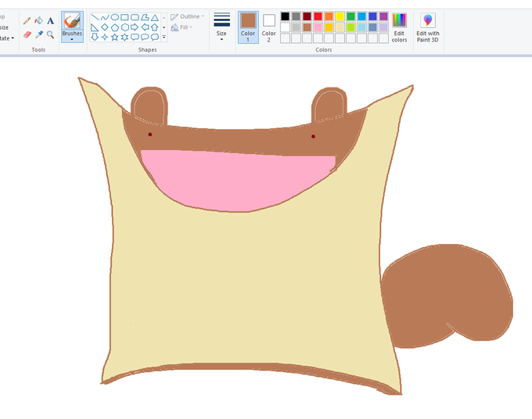The image size is (532, 419).
Task: Pick the light turquoise color swatch
Action: [x=361, y=27]
